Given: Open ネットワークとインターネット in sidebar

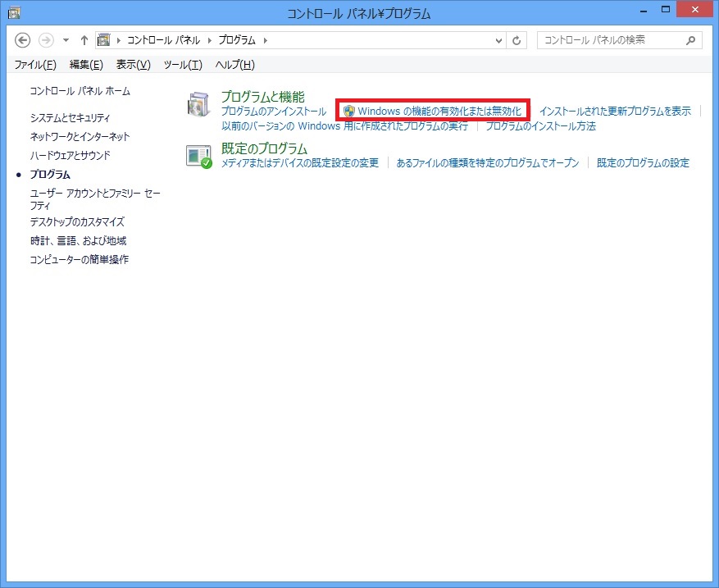Looking at the screenshot, I should coord(80,137).
